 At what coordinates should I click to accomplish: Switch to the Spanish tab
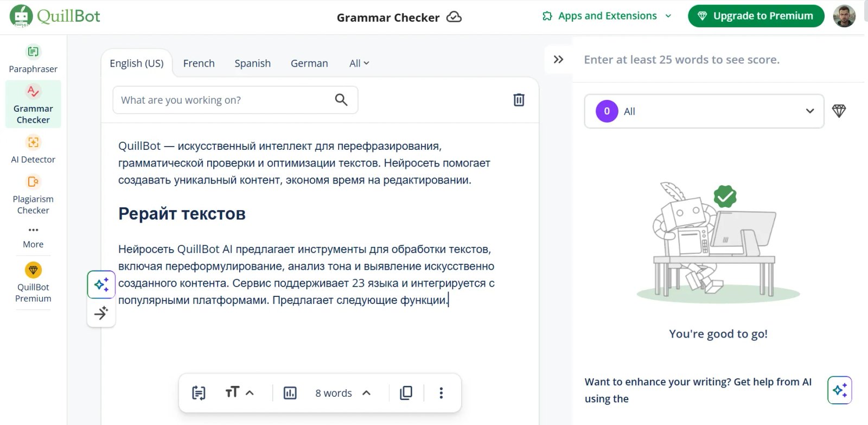[253, 64]
